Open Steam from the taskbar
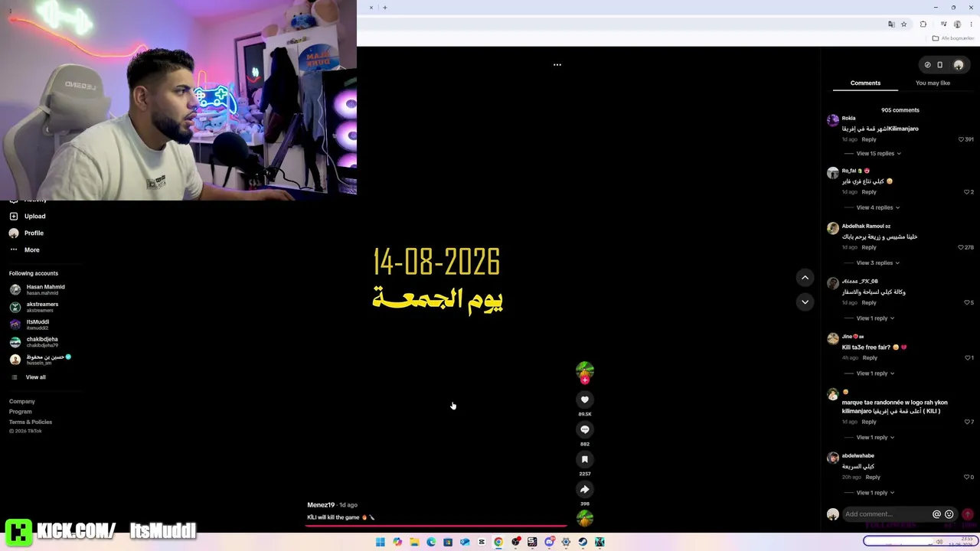980x551 pixels. click(583, 542)
